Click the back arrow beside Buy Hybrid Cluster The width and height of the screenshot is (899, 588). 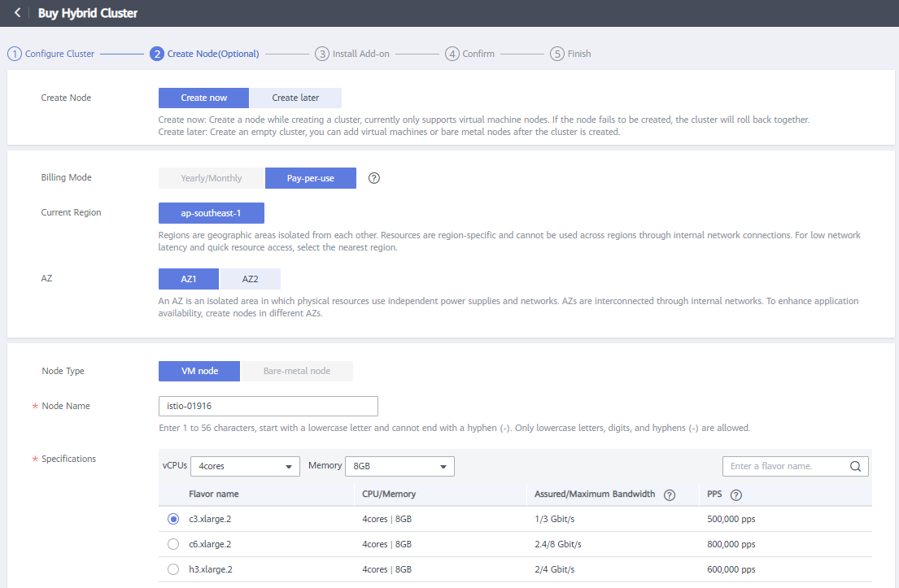click(x=17, y=13)
